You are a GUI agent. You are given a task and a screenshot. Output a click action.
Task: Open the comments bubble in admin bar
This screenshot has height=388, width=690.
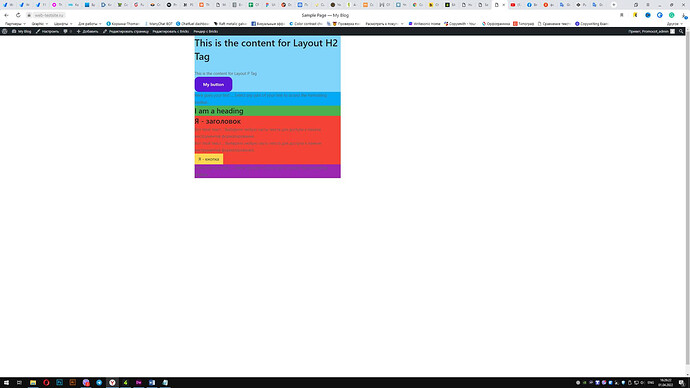(x=67, y=31)
